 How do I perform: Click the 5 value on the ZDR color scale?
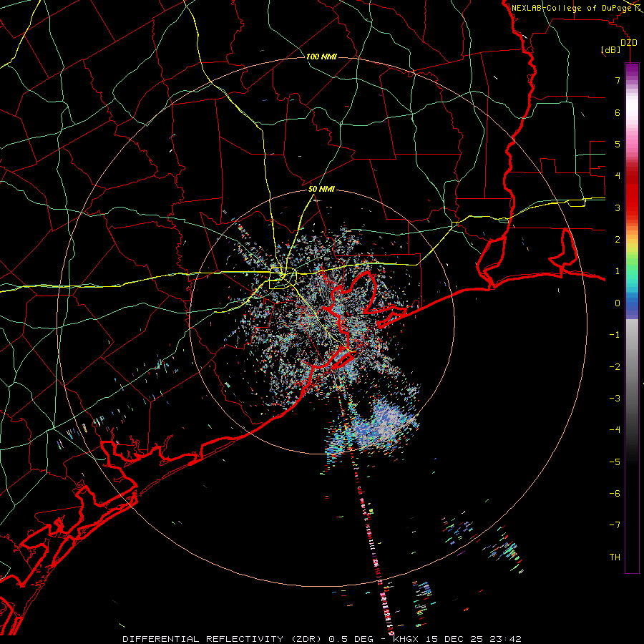[x=618, y=144]
